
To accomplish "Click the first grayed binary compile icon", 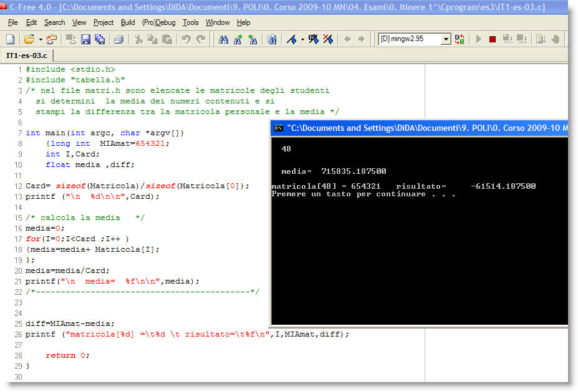I will click(508, 39).
